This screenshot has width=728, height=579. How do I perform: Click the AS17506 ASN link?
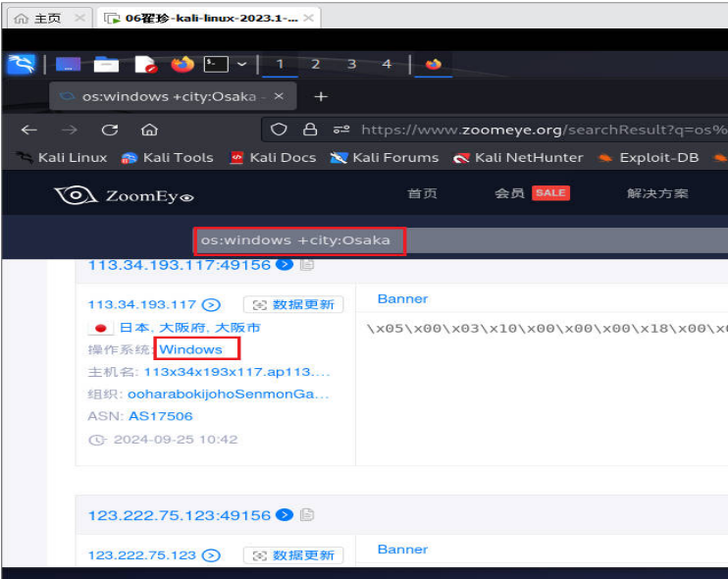161,416
